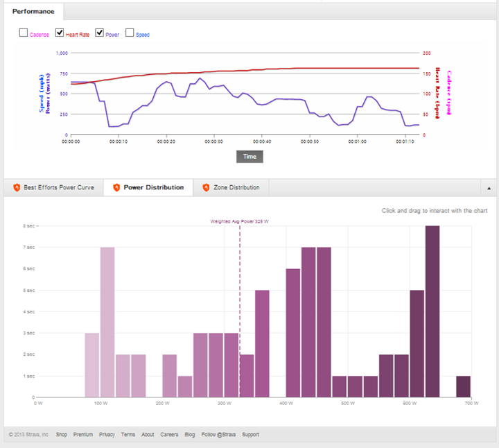Click the Time button below the chart

click(x=249, y=157)
